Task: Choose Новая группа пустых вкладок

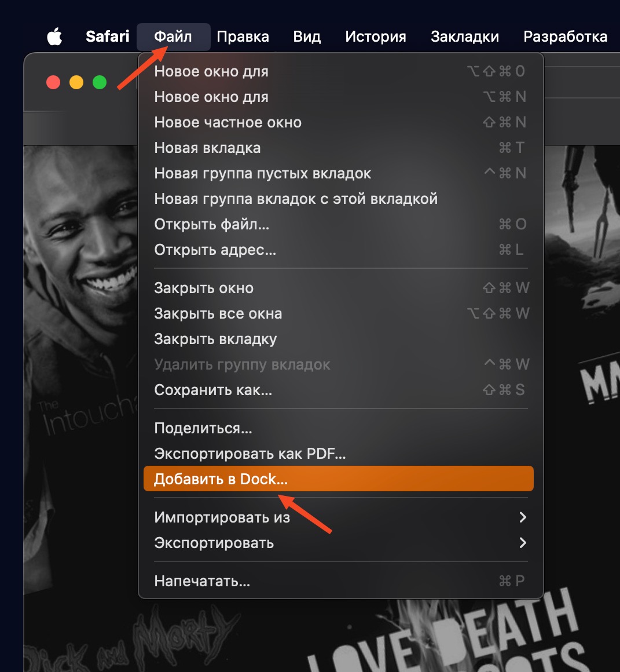Action: (x=339, y=173)
